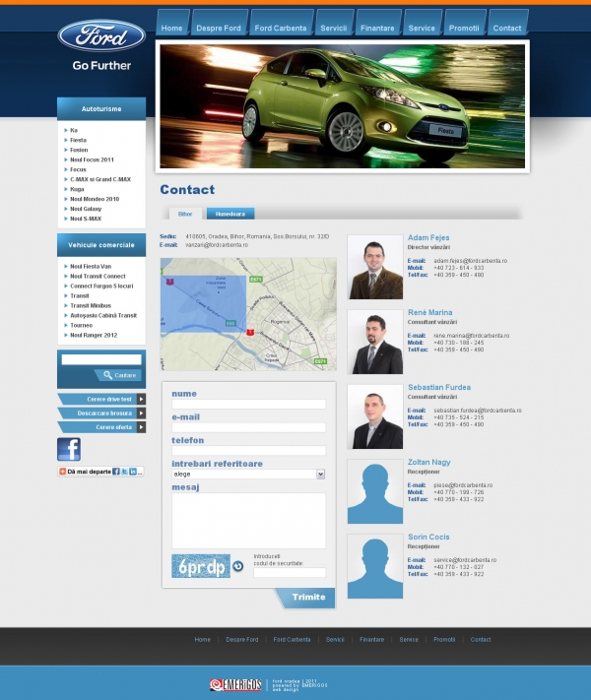Focus the telefon input field

pos(248,451)
